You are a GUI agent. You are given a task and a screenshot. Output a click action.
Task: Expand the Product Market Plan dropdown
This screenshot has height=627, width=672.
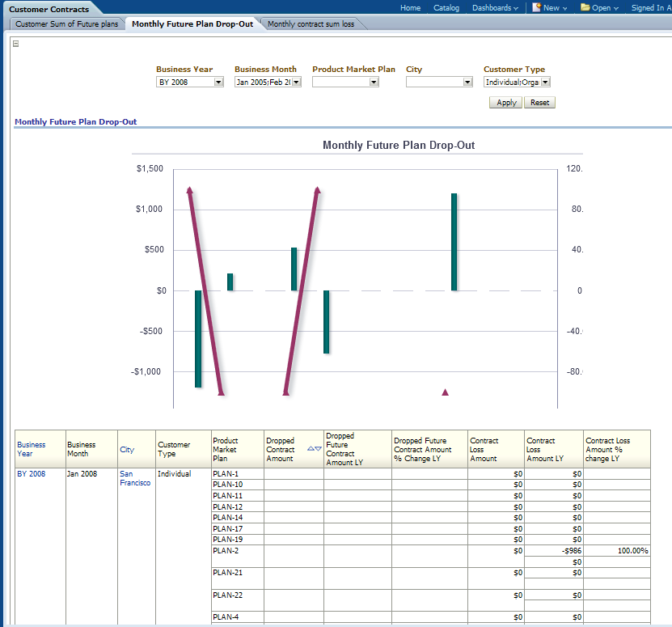[374, 82]
